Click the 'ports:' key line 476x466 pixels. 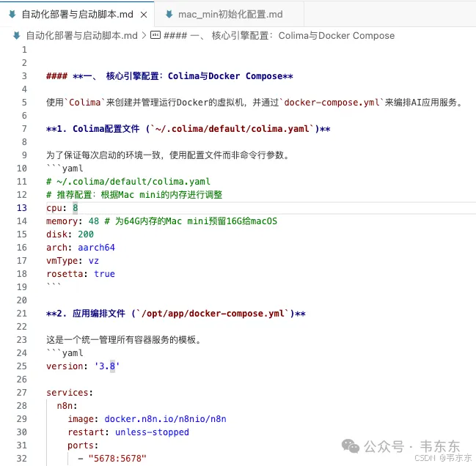83,445
